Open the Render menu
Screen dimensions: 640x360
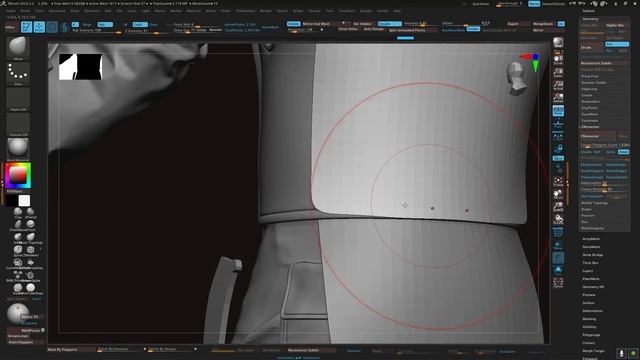pyautogui.click(x=266, y=11)
